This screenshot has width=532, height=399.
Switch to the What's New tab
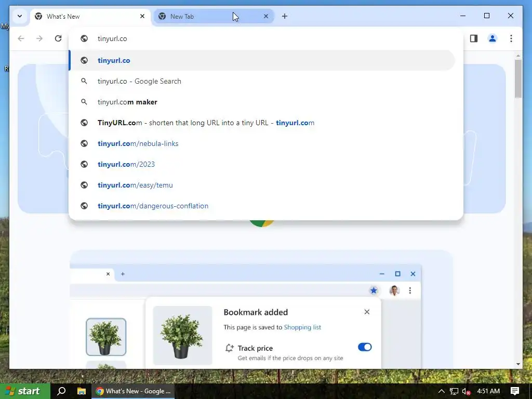(x=90, y=16)
